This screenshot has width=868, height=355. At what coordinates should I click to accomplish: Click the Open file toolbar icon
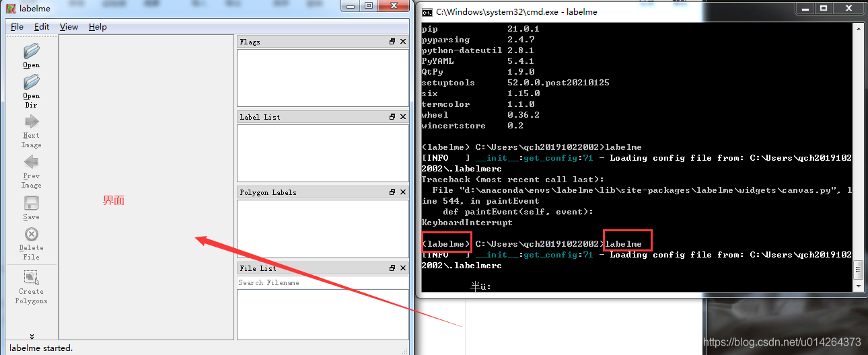[31, 52]
